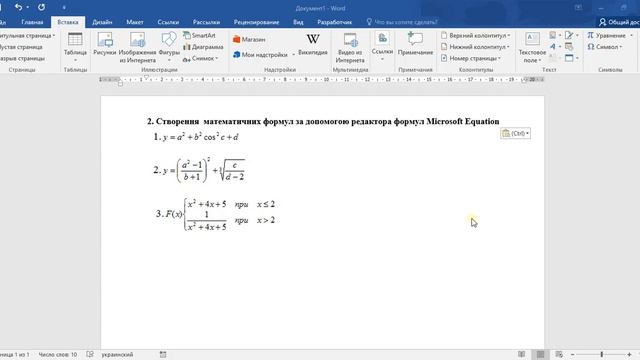This screenshot has width=640, height=360.
Task: Open the Разработчик tab
Action: pyautogui.click(x=334, y=22)
